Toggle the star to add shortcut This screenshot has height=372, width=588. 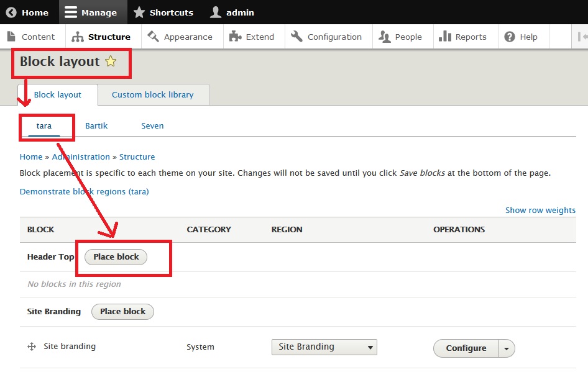click(x=111, y=61)
